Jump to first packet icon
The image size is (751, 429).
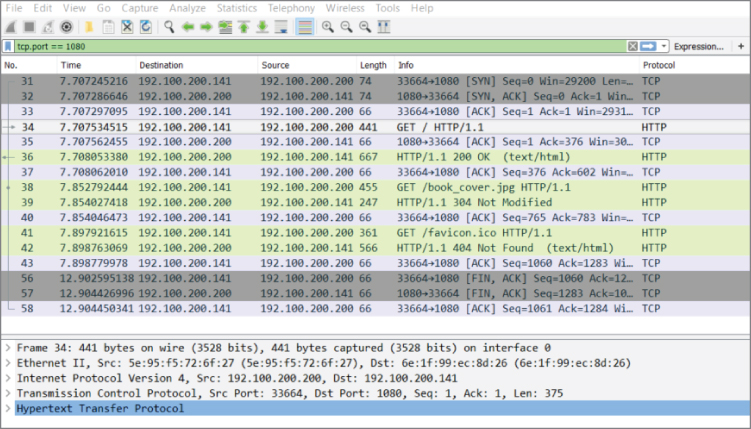[244, 27]
